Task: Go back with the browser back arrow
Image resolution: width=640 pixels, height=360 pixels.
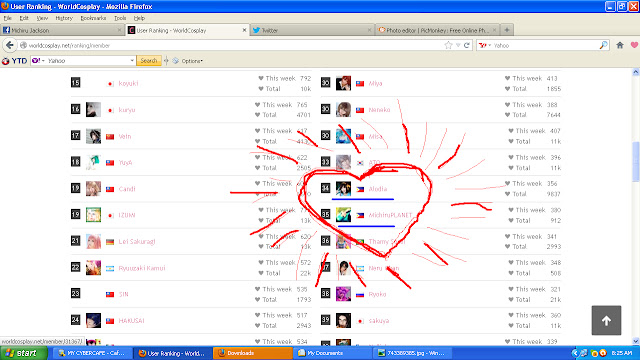Action: pyautogui.click(x=10, y=45)
